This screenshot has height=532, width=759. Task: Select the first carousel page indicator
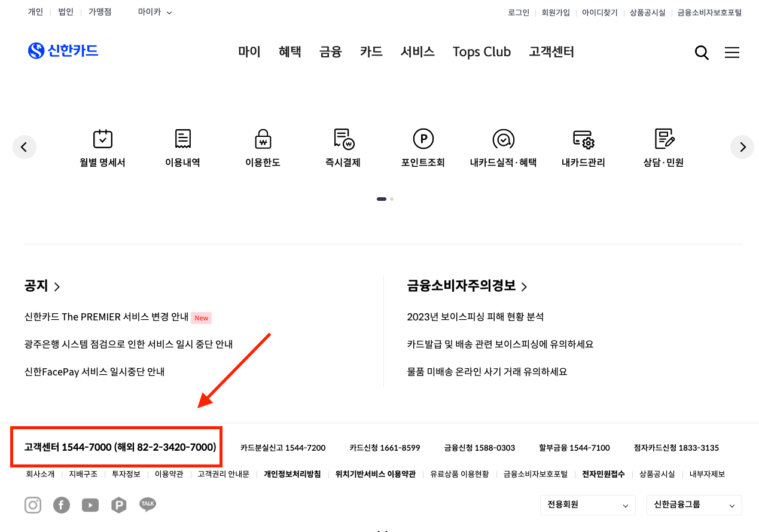pyautogui.click(x=382, y=199)
